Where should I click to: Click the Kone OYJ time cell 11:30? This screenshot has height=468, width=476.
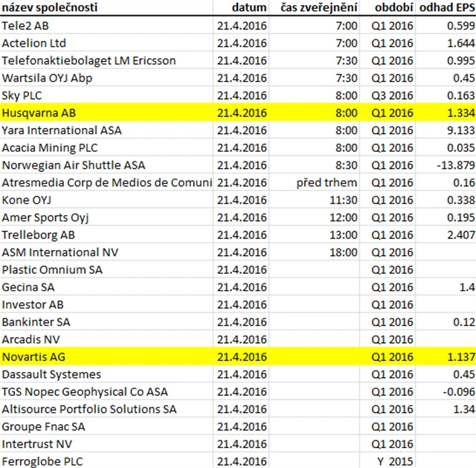343,200
